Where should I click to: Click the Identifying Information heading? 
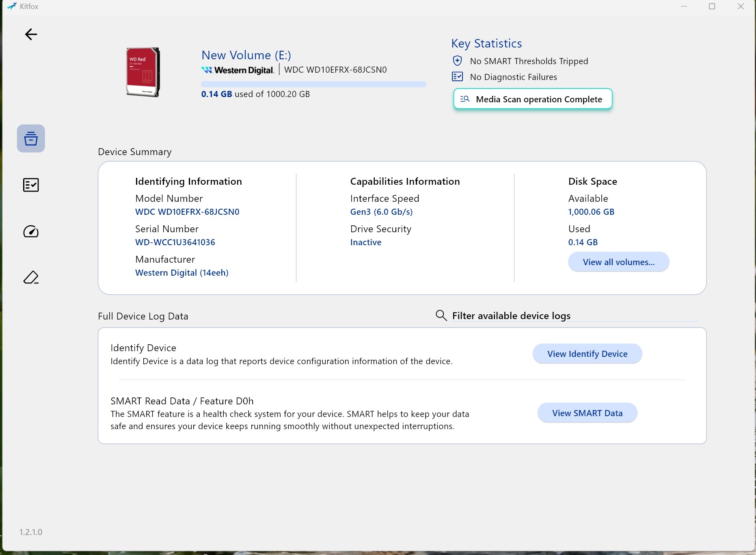tap(188, 181)
